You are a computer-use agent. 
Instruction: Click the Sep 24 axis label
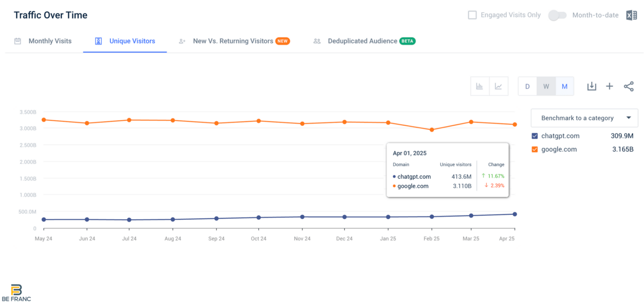[216, 239]
